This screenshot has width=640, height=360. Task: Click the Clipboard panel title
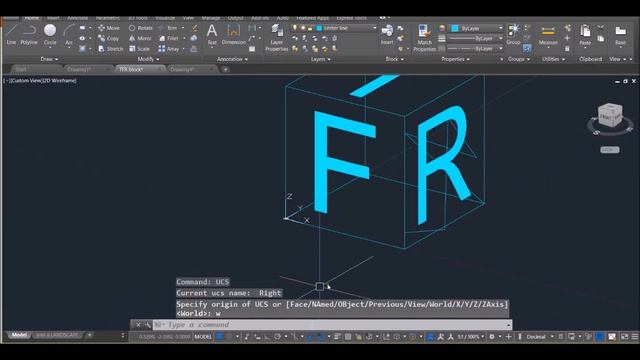click(x=590, y=59)
